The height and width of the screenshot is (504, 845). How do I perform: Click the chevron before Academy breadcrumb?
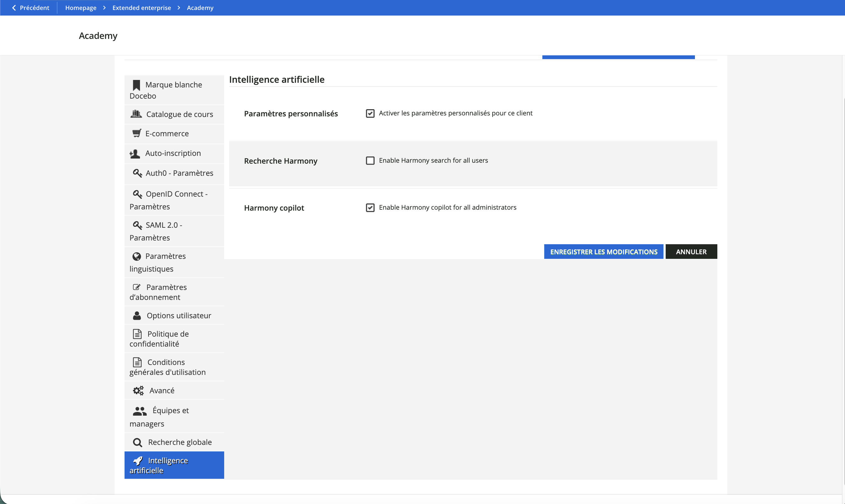[179, 8]
